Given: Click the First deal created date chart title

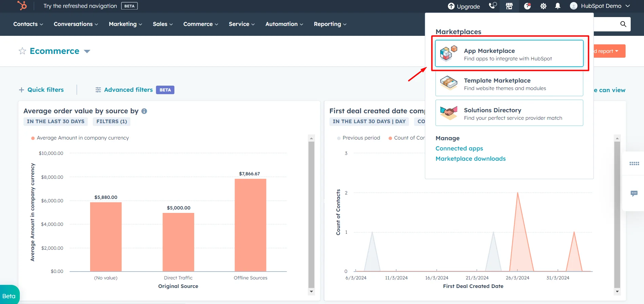Looking at the screenshot, I should point(377,111).
